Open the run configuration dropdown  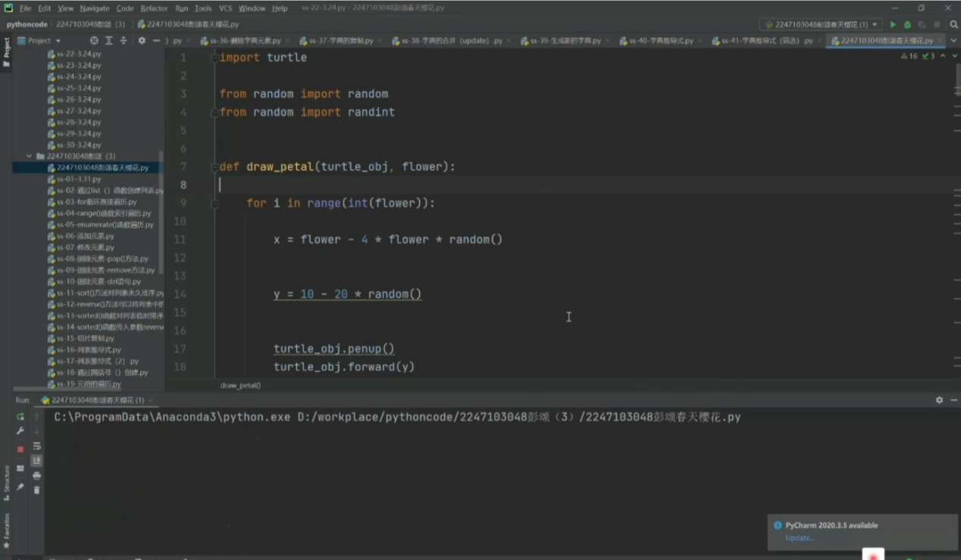(821, 24)
